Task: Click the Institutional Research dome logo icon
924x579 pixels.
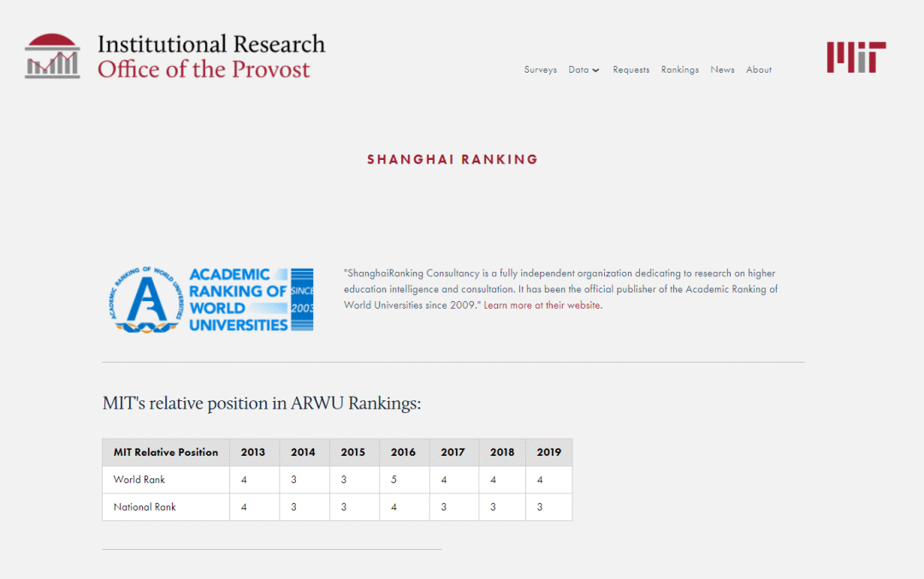Action: click(x=52, y=56)
